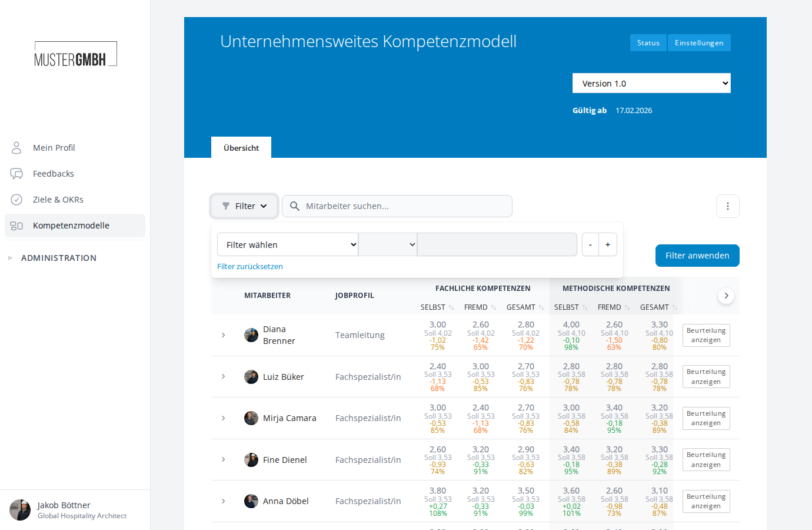Open Mein Profil person icon
Viewport: 812px width, 530px height.
point(16,148)
